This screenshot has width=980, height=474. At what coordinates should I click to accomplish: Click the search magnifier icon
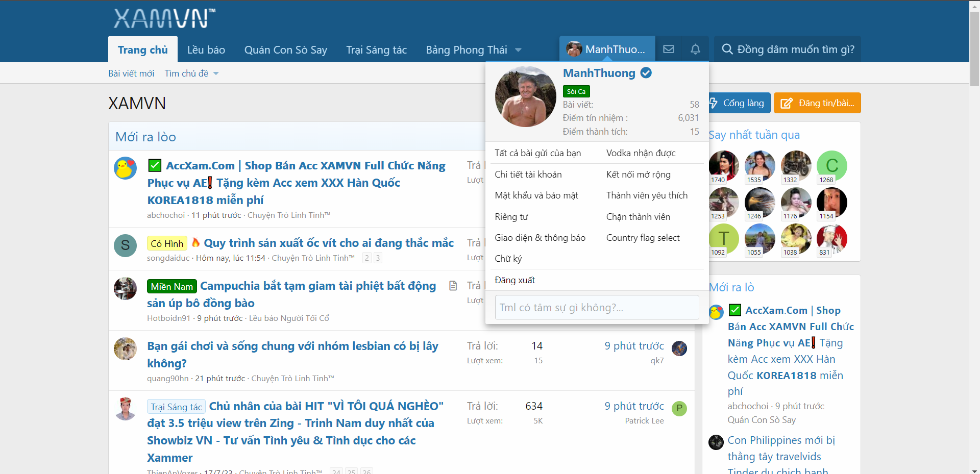coord(727,49)
